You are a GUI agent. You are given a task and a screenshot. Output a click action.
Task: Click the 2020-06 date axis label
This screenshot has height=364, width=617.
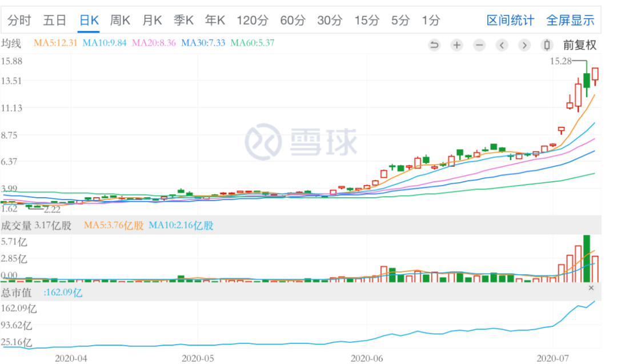point(366,358)
